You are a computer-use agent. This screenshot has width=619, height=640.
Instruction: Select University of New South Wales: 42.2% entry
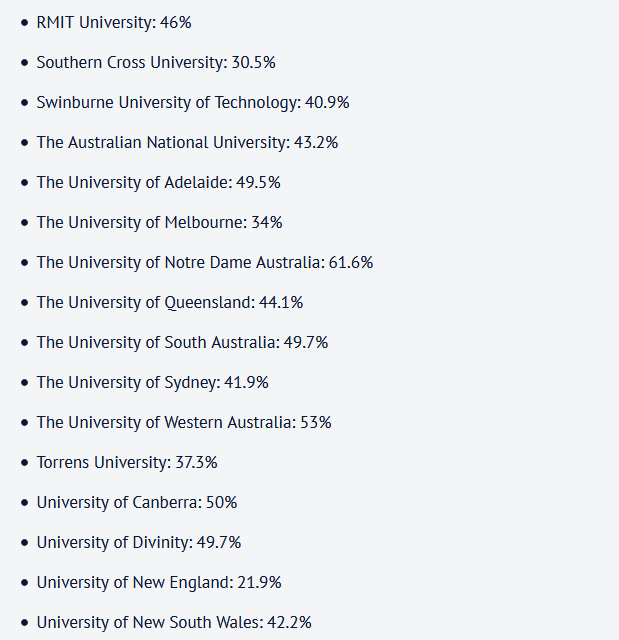point(174,622)
